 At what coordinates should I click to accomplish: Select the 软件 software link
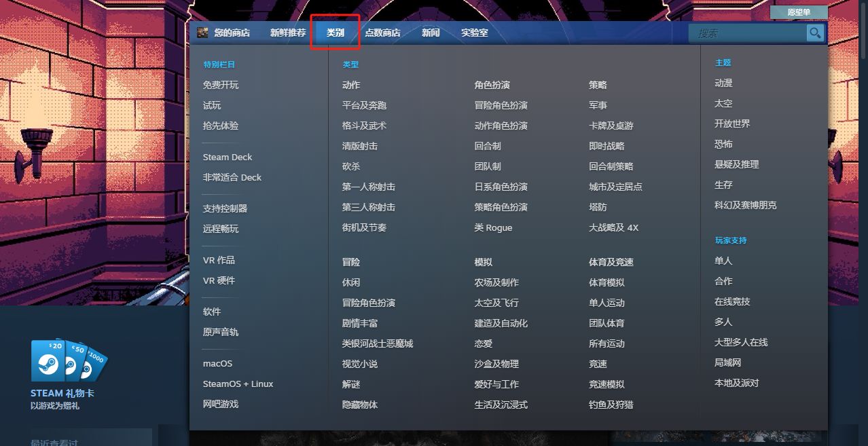(x=212, y=312)
